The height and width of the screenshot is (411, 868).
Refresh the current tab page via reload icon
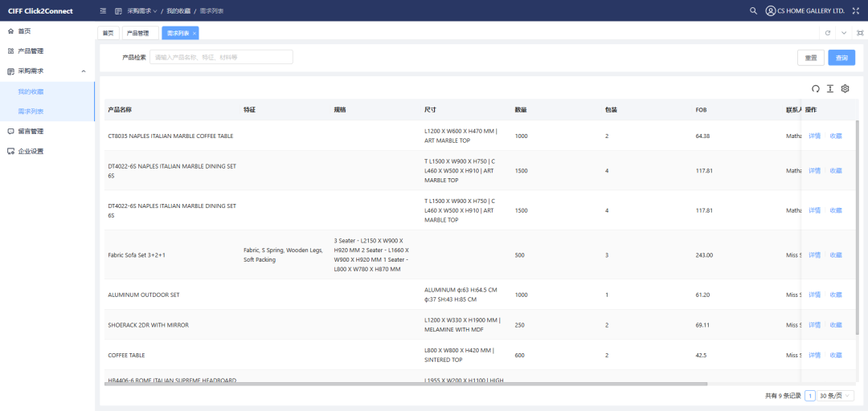coord(828,33)
